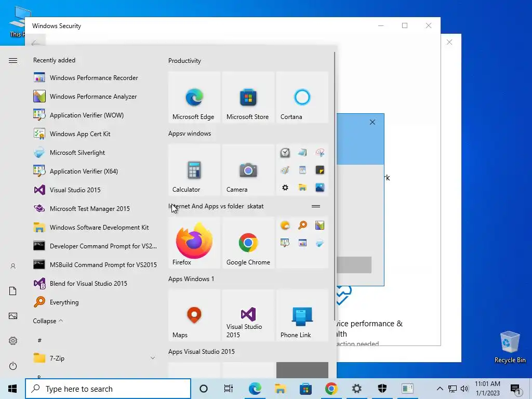532x399 pixels.
Task: Expand the 7-Zip folder chevron
Action: 153,358
